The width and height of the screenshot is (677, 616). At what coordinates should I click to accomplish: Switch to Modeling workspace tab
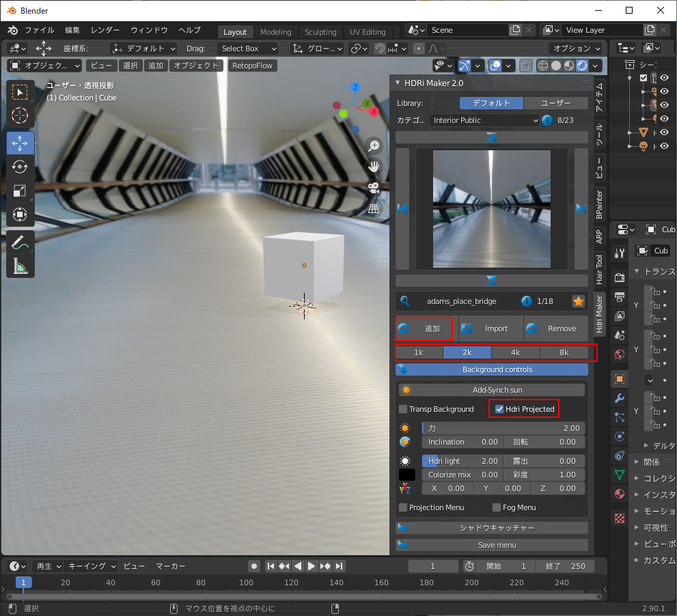[x=275, y=32]
